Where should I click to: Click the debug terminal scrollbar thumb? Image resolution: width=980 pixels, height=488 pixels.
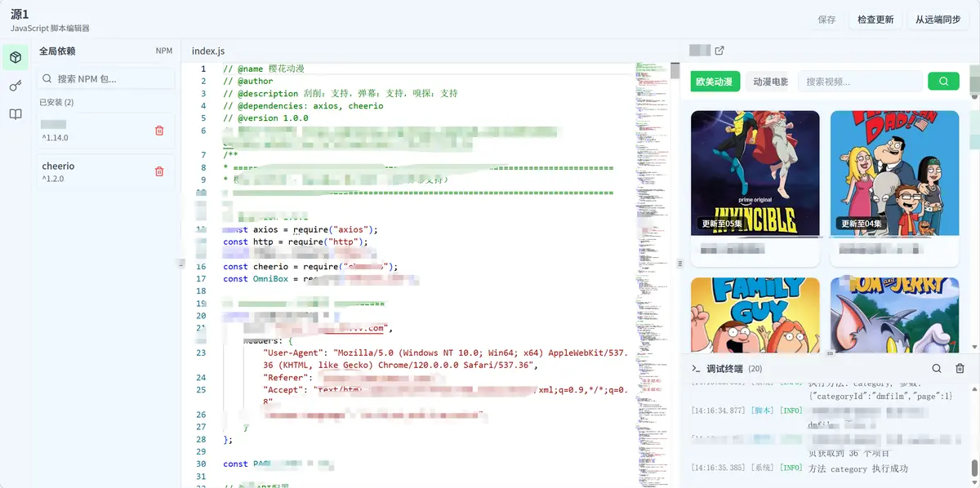point(974,468)
